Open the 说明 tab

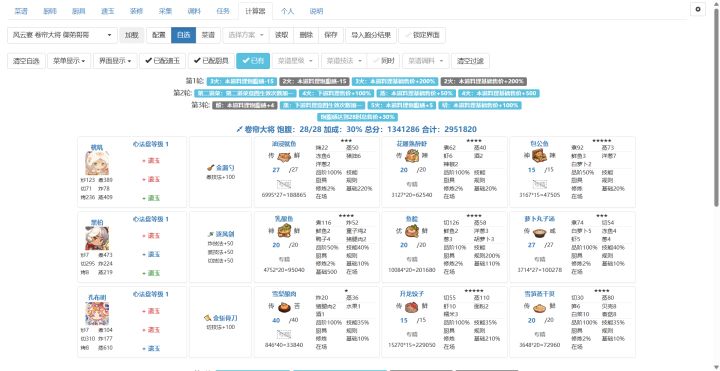pyautogui.click(x=316, y=11)
